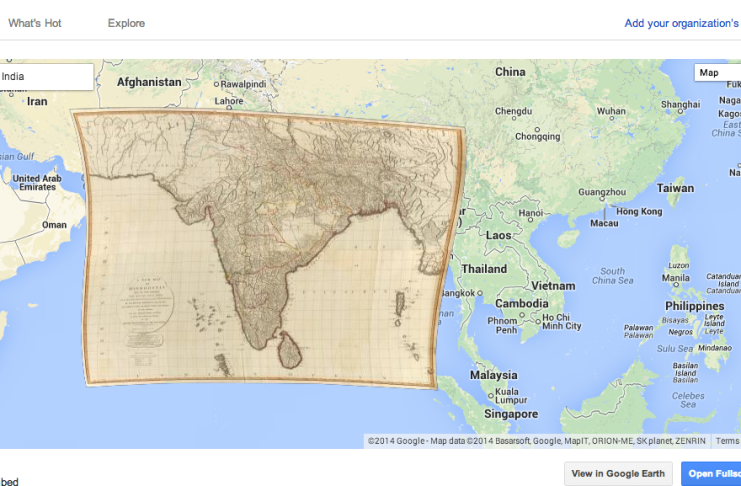
Task: Click View in Google Earth button
Action: coord(618,474)
